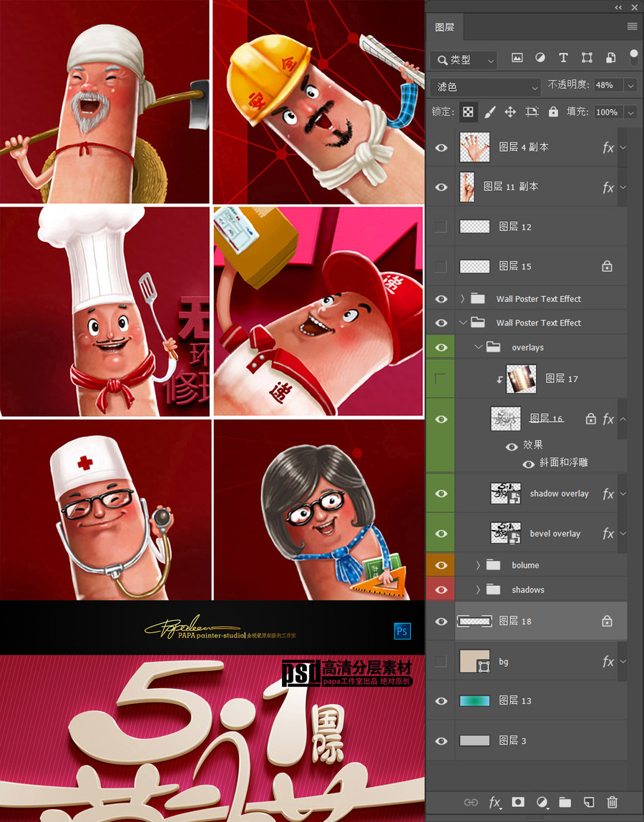Click the 不透明度 value field 48%
This screenshot has width=644, height=822.
(608, 85)
